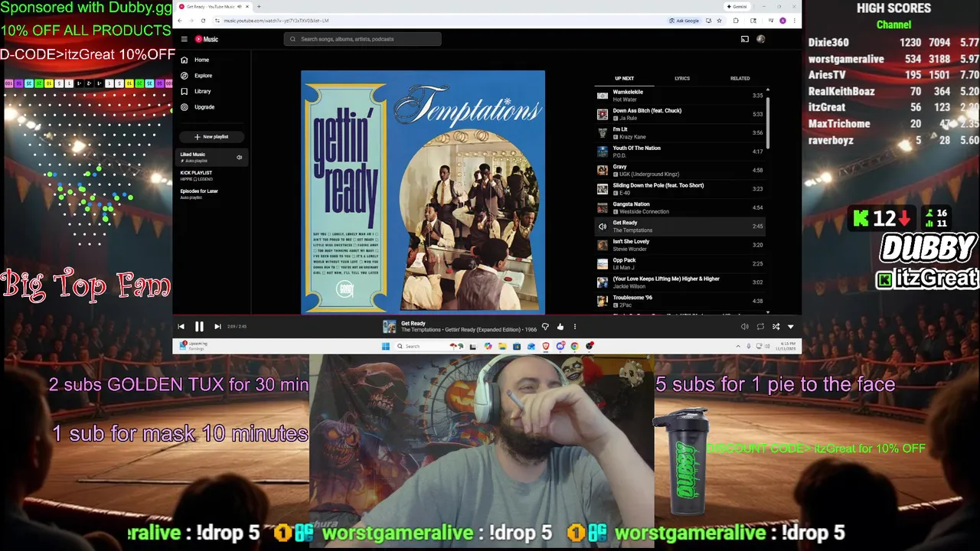The width and height of the screenshot is (980, 551).
Task: Create a new playlist
Action: click(x=211, y=136)
